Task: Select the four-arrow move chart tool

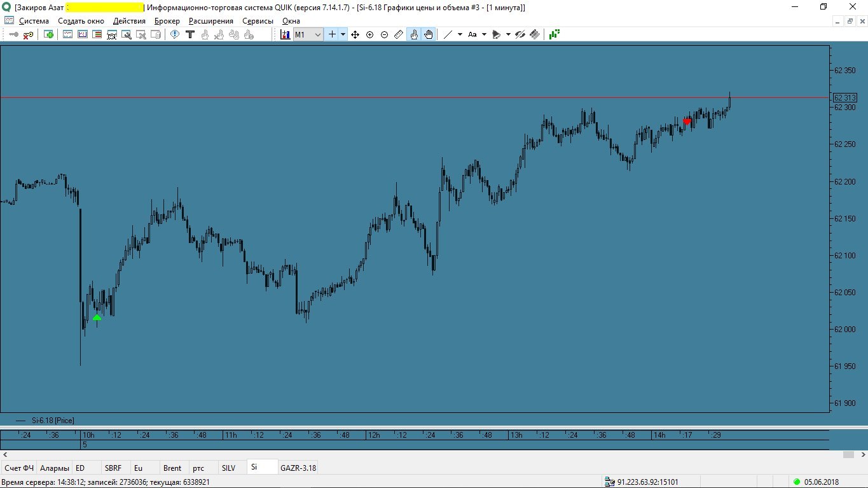Action: (355, 34)
